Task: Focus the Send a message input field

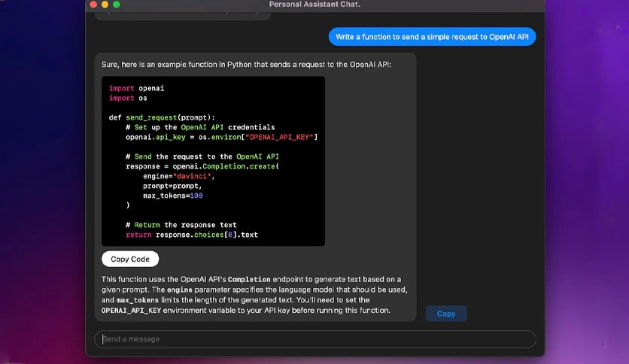Action: (x=315, y=339)
